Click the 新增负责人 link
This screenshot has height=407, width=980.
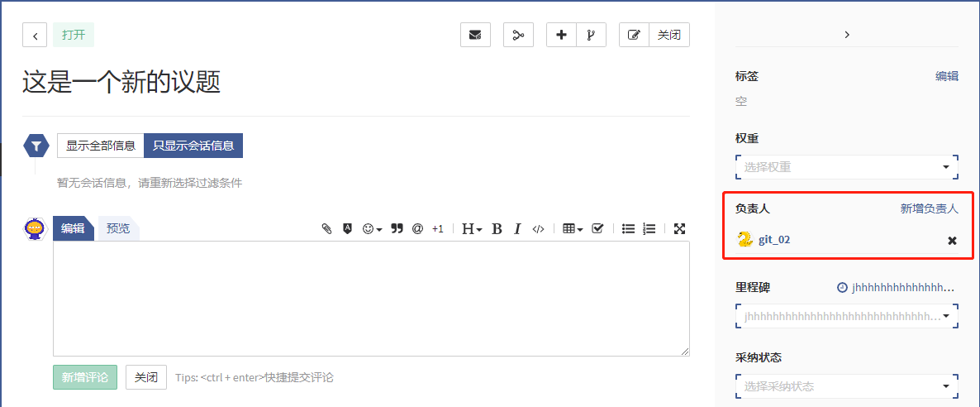point(929,208)
